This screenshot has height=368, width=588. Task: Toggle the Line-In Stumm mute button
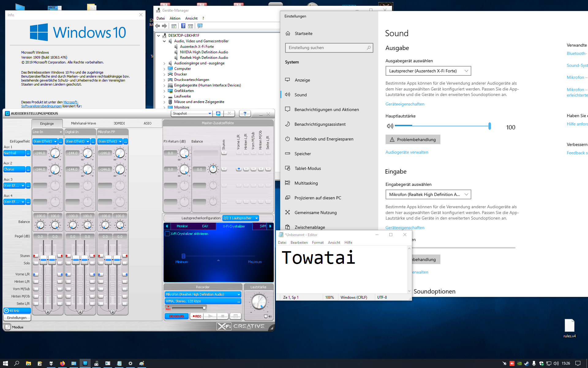[36, 256]
